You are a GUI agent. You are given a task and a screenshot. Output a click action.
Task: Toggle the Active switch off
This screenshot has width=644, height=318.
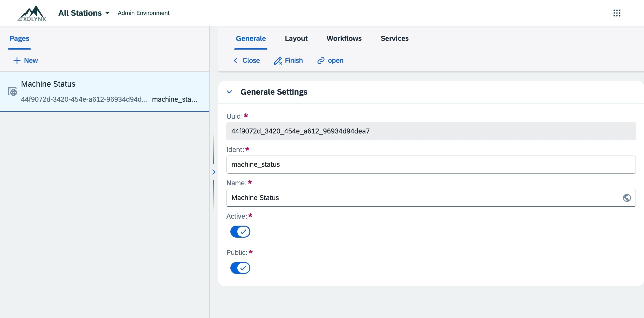[240, 232]
